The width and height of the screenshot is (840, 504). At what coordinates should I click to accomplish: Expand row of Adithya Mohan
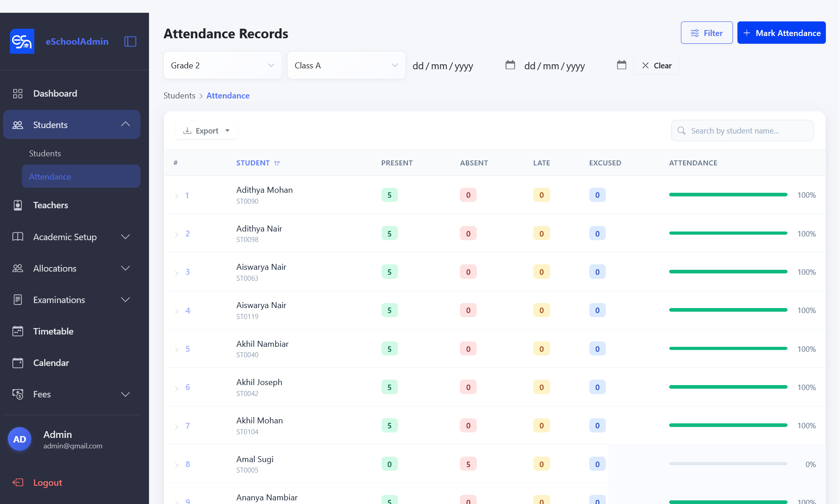[x=176, y=196]
